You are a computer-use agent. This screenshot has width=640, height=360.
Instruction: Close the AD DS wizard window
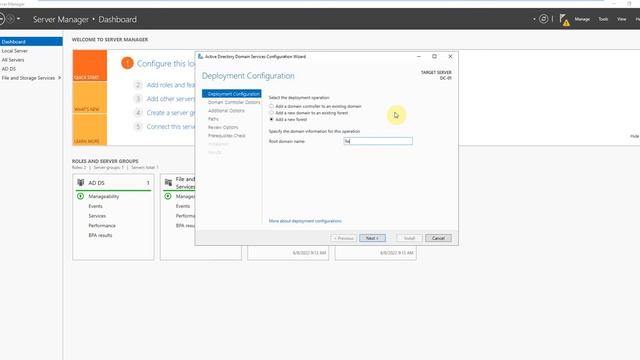(450, 56)
